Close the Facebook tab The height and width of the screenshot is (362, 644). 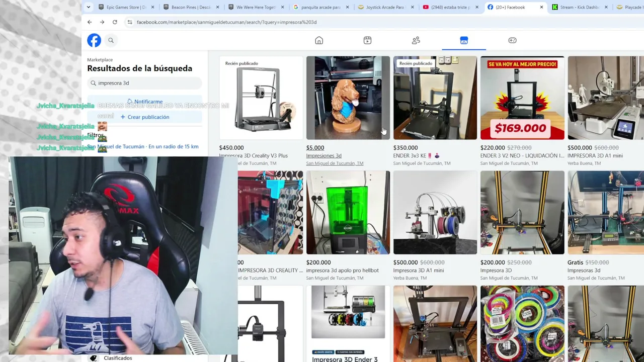[541, 7]
